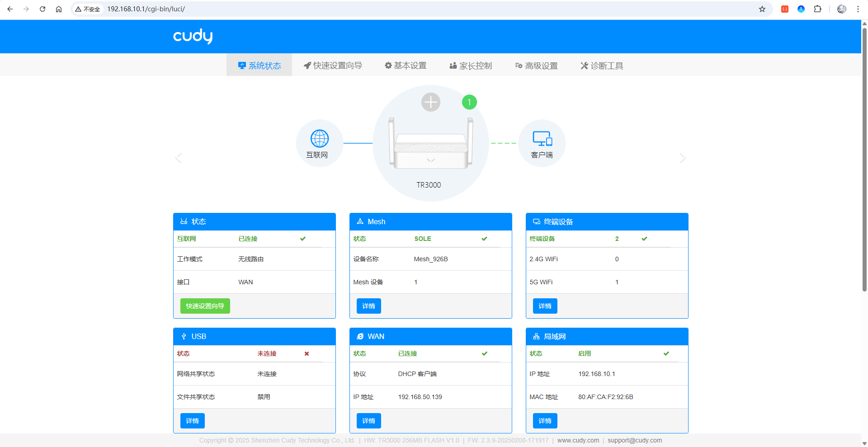Click the TR3000 router image

pos(430,145)
